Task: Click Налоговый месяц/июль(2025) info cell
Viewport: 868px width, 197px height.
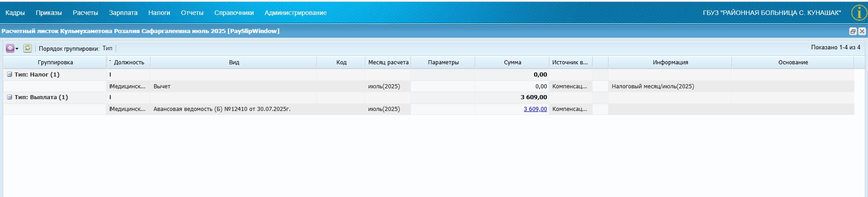Action: pyautogui.click(x=670, y=86)
